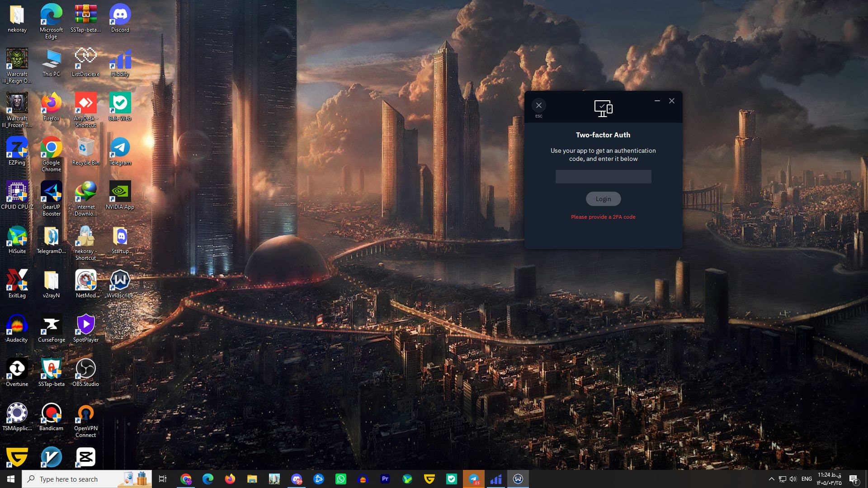This screenshot has height=488, width=868.
Task: Open the volume control in system tray
Action: pos(793,479)
